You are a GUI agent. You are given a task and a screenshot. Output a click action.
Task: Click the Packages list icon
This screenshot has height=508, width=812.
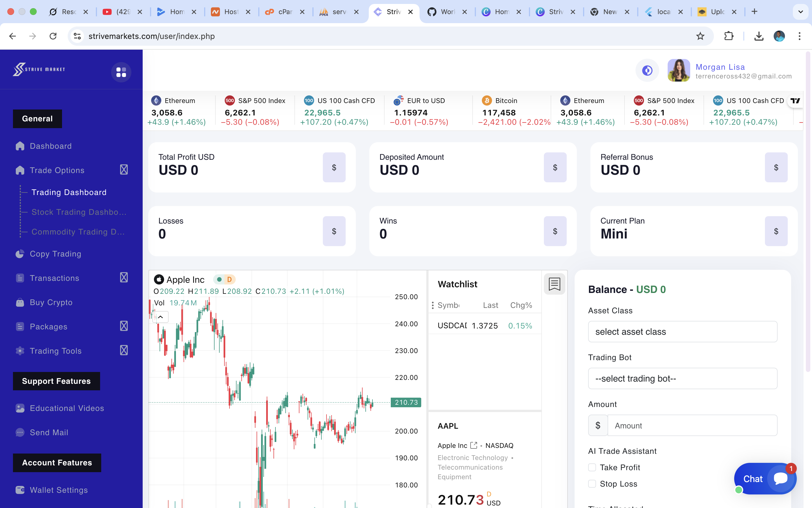(x=20, y=326)
